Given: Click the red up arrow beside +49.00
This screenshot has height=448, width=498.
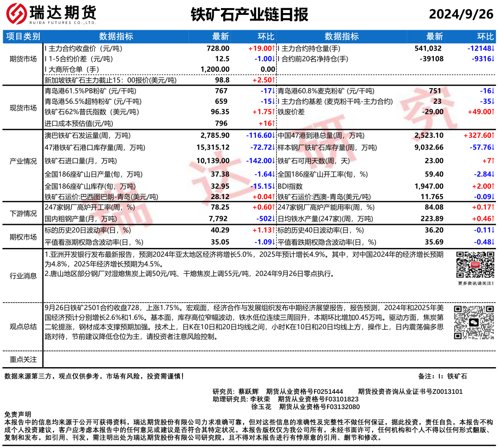Looking at the screenshot, I should [x=493, y=111].
